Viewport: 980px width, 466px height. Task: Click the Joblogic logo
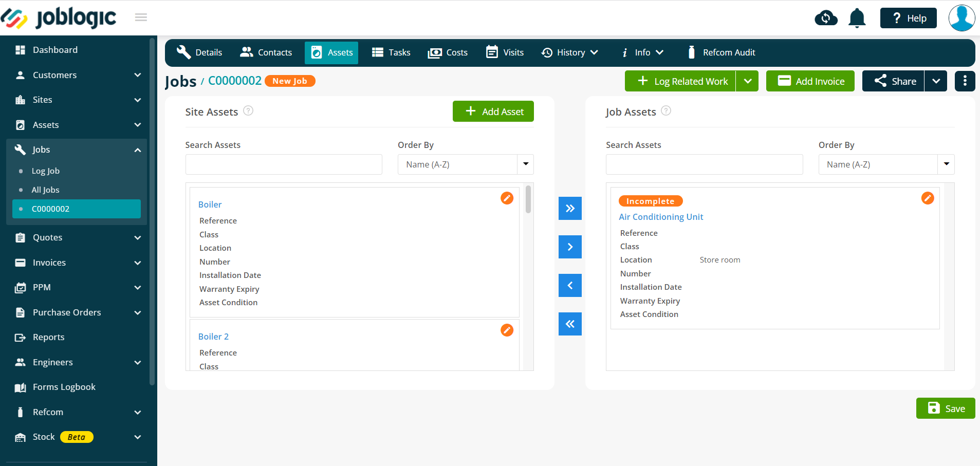point(59,18)
